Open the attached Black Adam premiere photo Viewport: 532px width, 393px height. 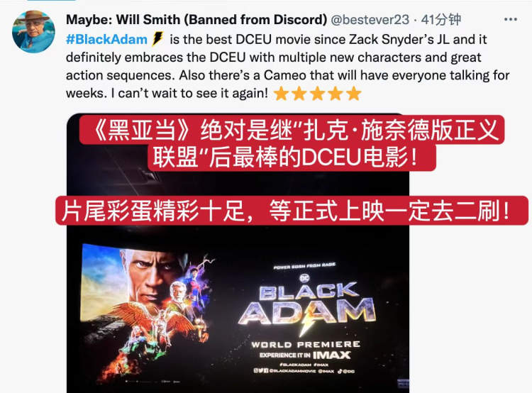pos(238,253)
